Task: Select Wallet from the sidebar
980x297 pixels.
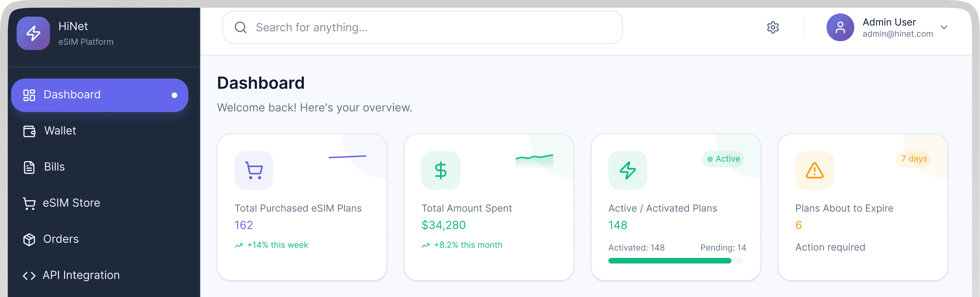Action: pyautogui.click(x=60, y=131)
